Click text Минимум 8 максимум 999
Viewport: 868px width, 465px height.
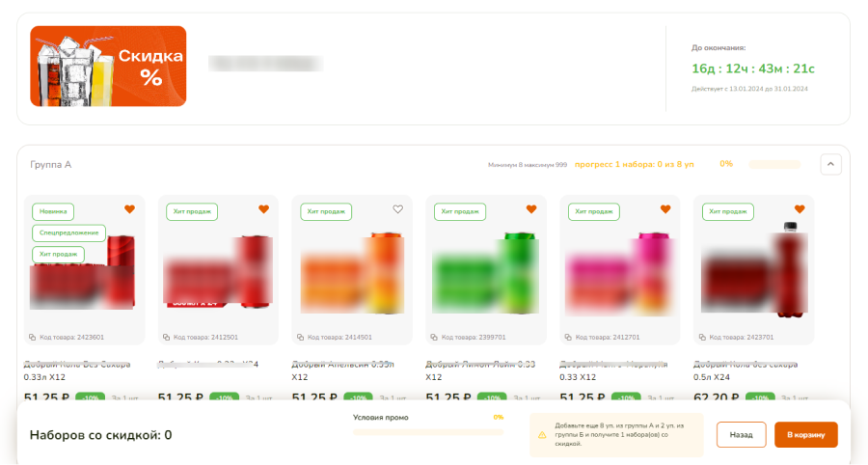pyautogui.click(x=528, y=165)
